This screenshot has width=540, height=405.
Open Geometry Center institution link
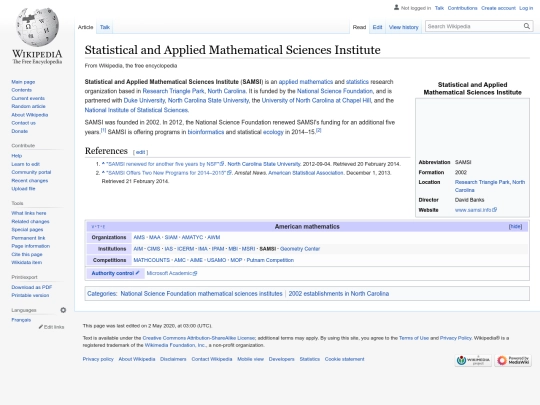point(300,249)
